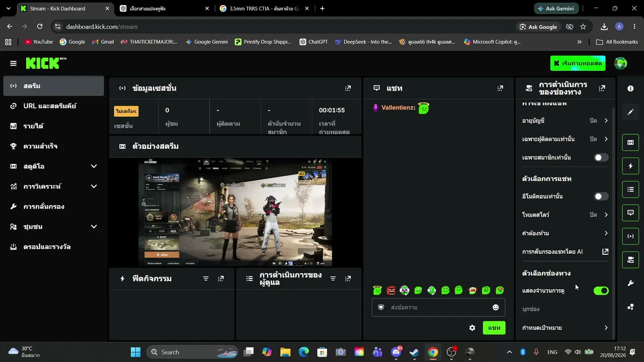Click the taskbar Search box
The width and height of the screenshot is (644, 362).
coord(192,352)
